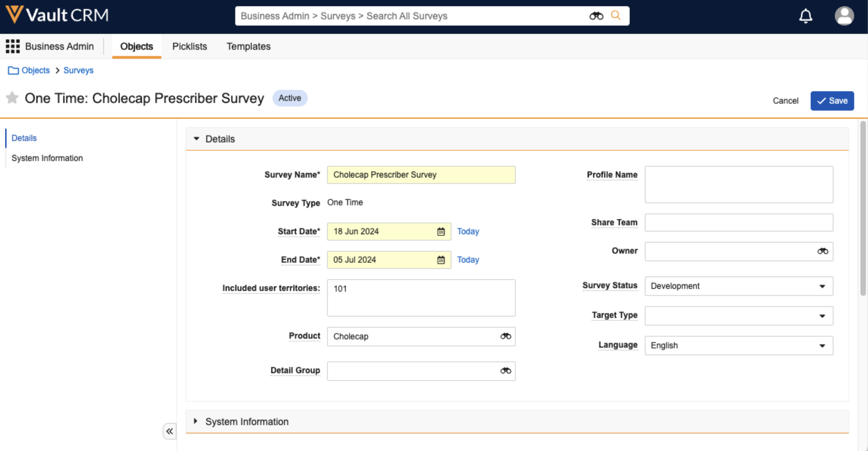Open the Language dropdown
868x451 pixels.
[x=738, y=346]
